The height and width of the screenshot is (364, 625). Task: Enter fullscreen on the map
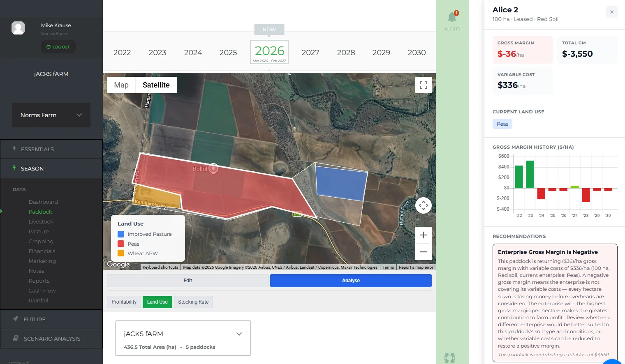point(424,85)
